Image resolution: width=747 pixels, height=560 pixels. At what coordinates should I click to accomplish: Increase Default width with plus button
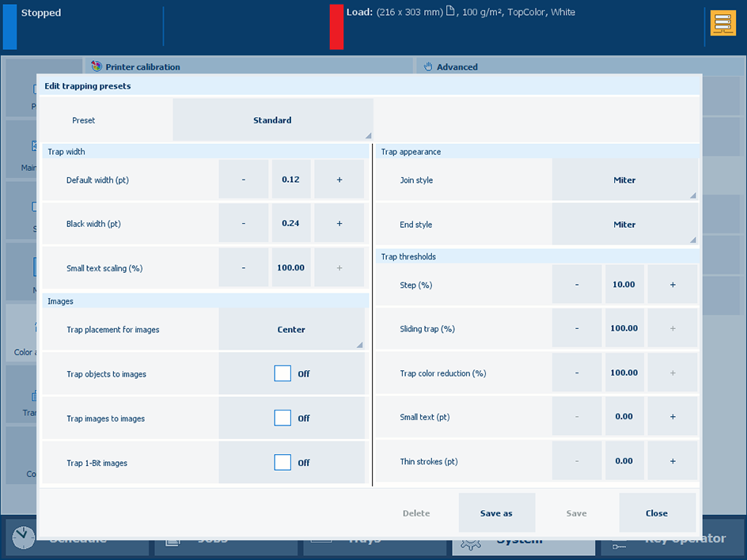pos(339,180)
